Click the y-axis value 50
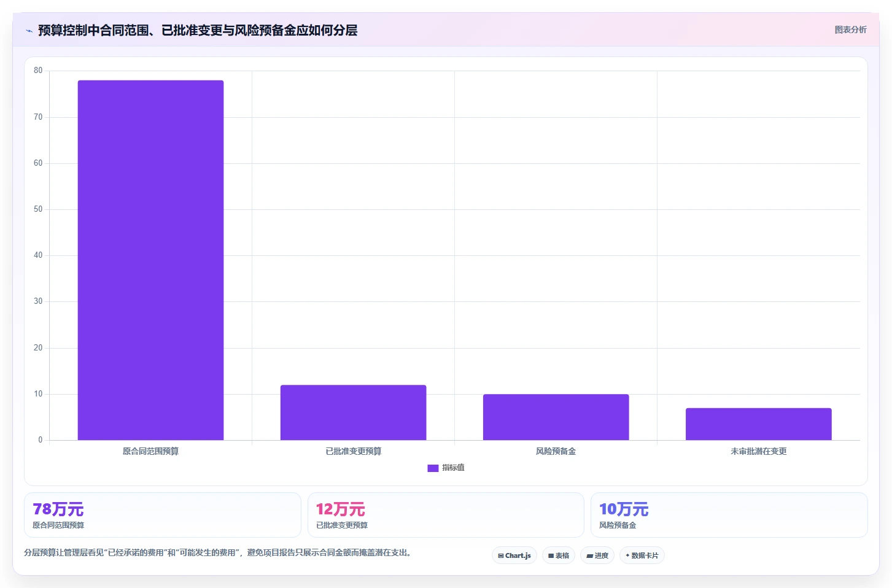The width and height of the screenshot is (892, 588). click(x=38, y=209)
